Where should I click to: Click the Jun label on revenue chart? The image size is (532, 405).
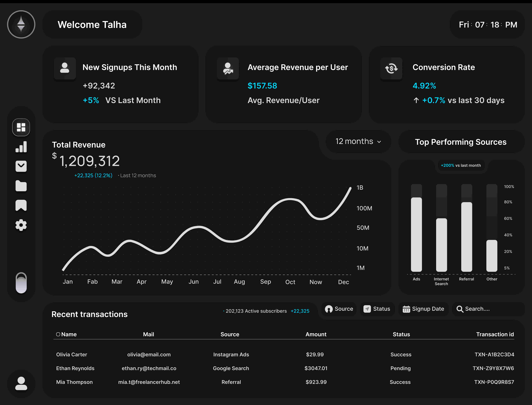(x=194, y=282)
